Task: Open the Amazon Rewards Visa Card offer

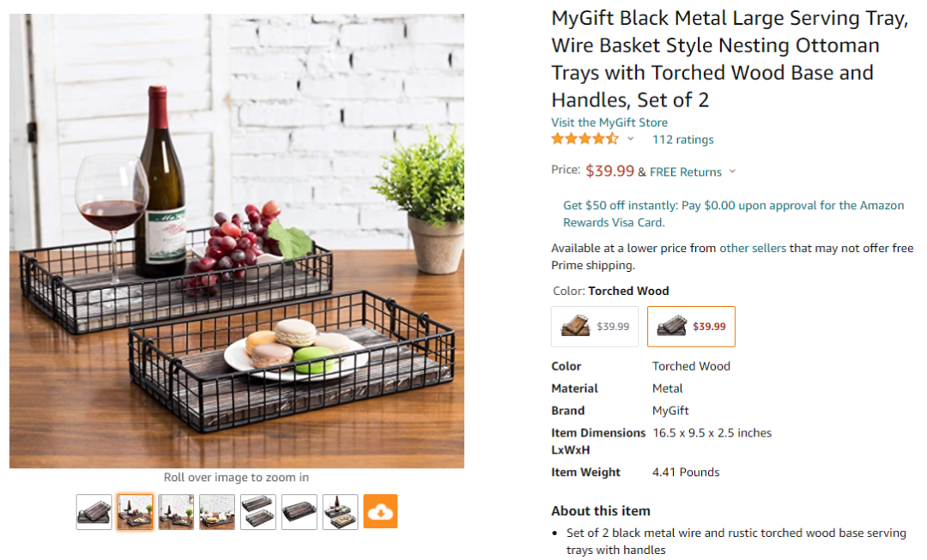Action: 733,214
